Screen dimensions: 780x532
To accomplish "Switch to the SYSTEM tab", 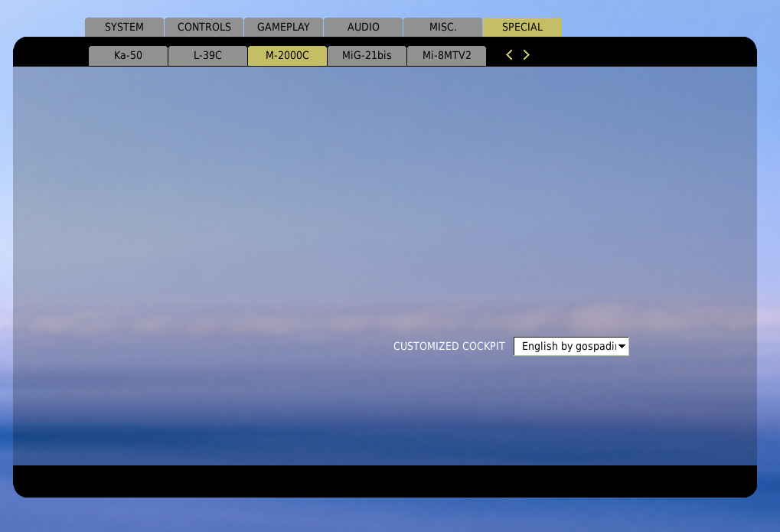I will (x=124, y=27).
